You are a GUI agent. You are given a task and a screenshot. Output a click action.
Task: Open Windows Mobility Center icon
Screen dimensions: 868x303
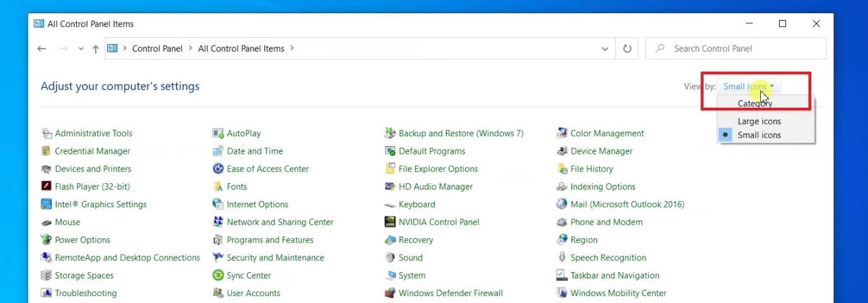click(562, 293)
